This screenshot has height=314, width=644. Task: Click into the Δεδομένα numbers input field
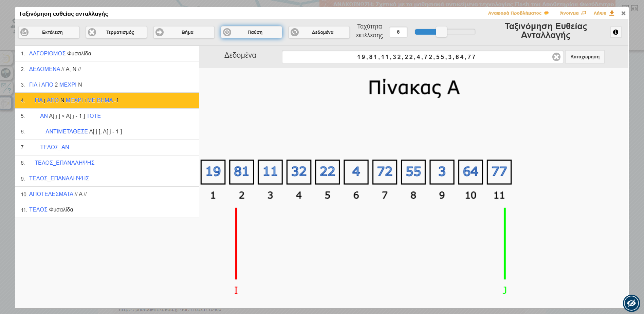(416, 57)
